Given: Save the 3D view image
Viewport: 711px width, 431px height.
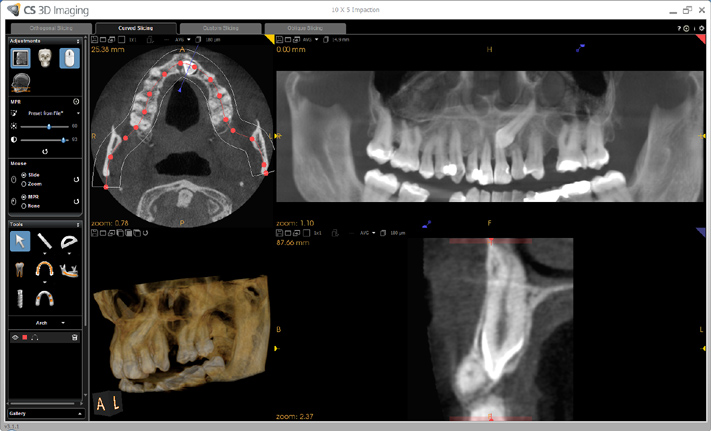Looking at the screenshot, I should tap(94, 233).
